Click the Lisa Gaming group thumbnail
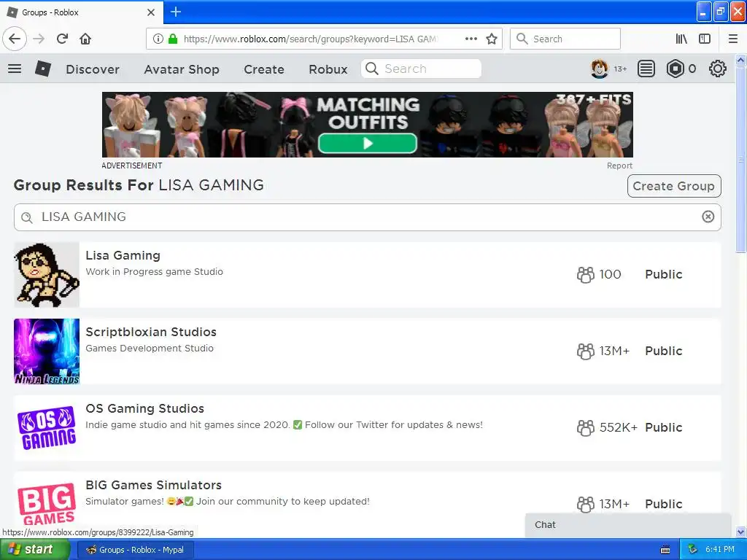This screenshot has height=560, width=747. [47, 274]
